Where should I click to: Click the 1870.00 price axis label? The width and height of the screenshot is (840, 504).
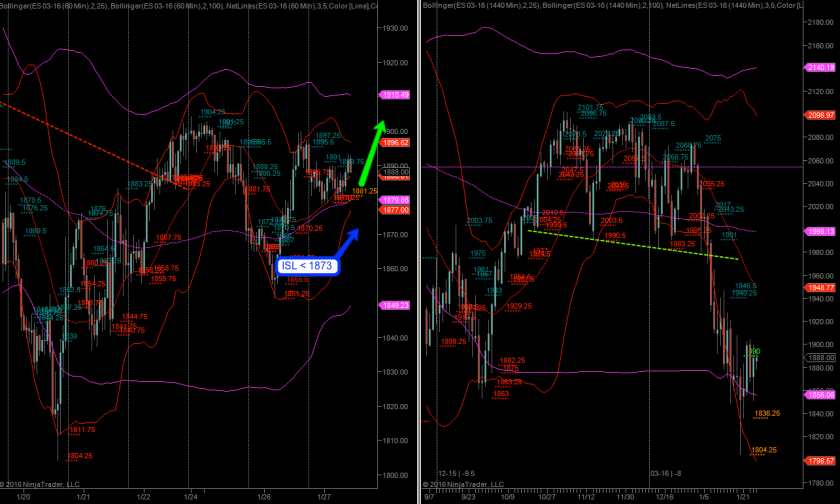[395, 235]
